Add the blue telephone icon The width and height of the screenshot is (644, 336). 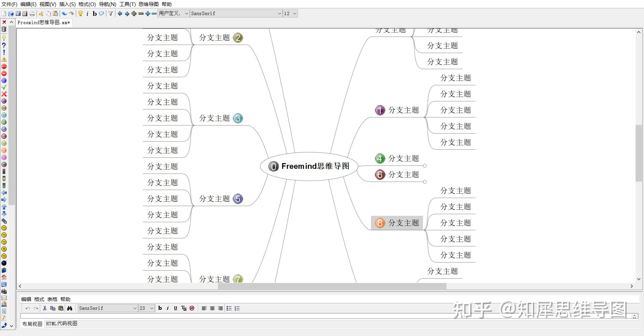pyautogui.click(x=4, y=325)
